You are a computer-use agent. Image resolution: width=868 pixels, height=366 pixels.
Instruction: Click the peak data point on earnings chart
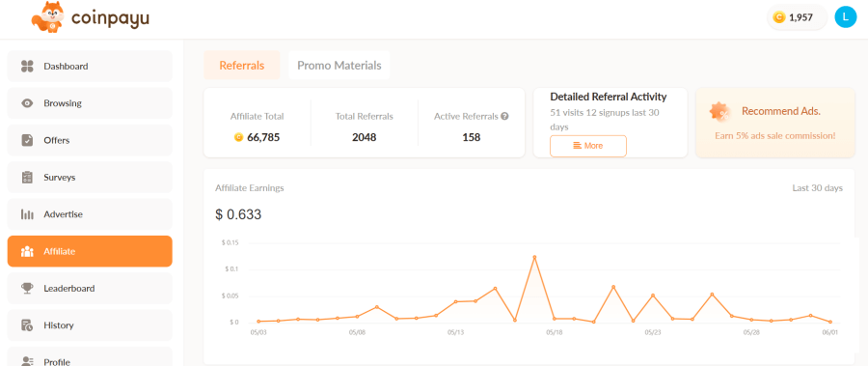tap(534, 257)
